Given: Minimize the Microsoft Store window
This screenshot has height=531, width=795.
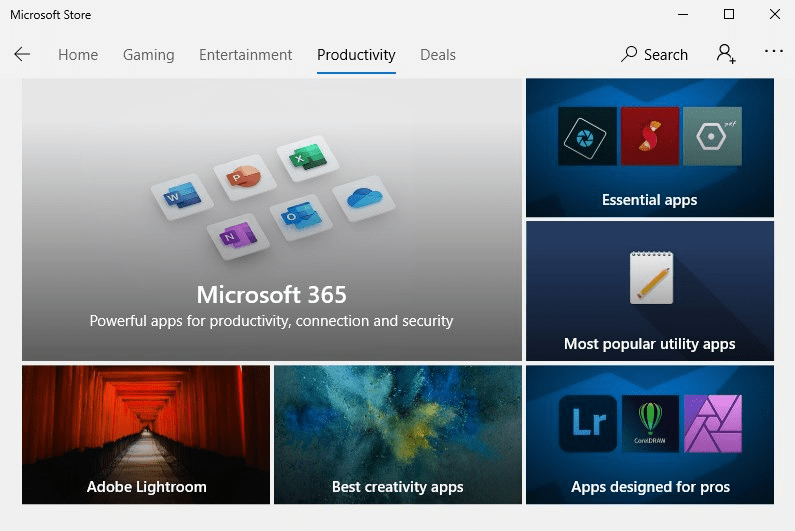Looking at the screenshot, I should 683,14.
